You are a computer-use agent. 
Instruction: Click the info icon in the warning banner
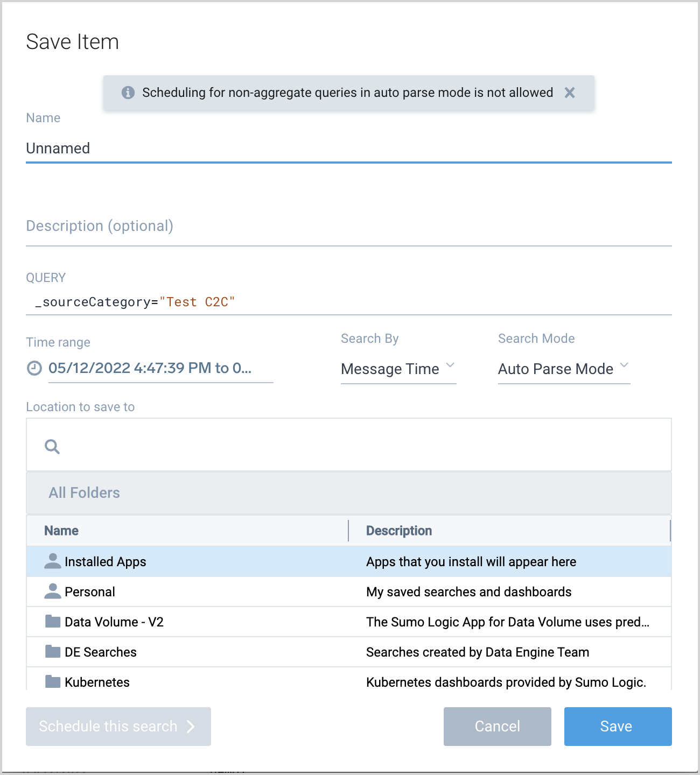[128, 92]
